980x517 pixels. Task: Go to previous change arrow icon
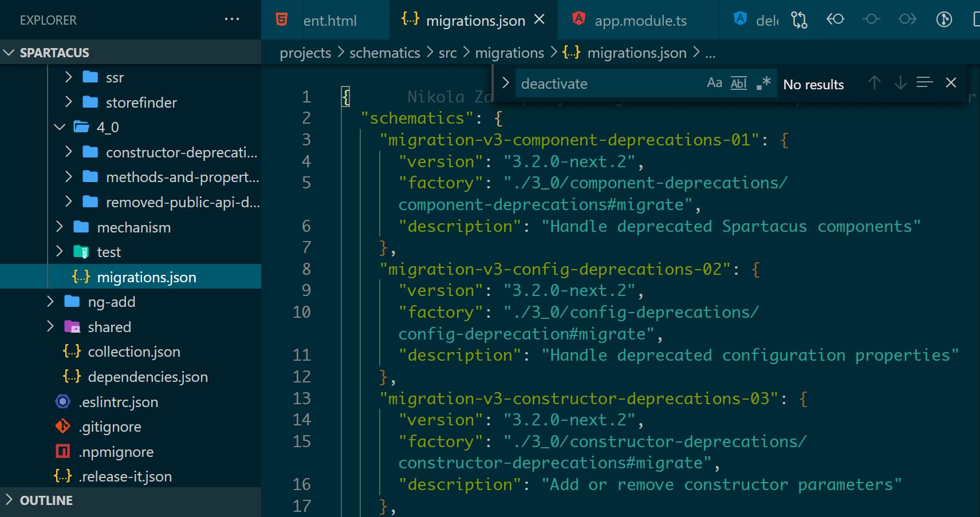click(x=835, y=20)
